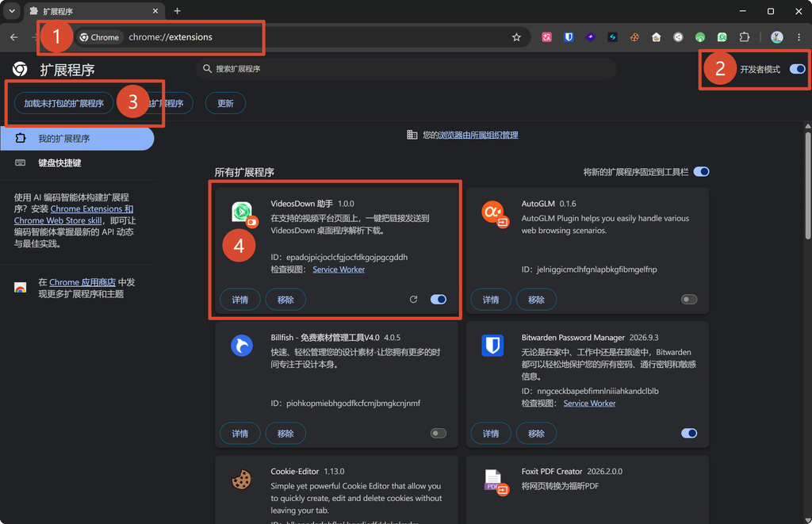Image resolution: width=812 pixels, height=524 pixels.
Task: Open 详情 for AutoGLM
Action: [490, 300]
